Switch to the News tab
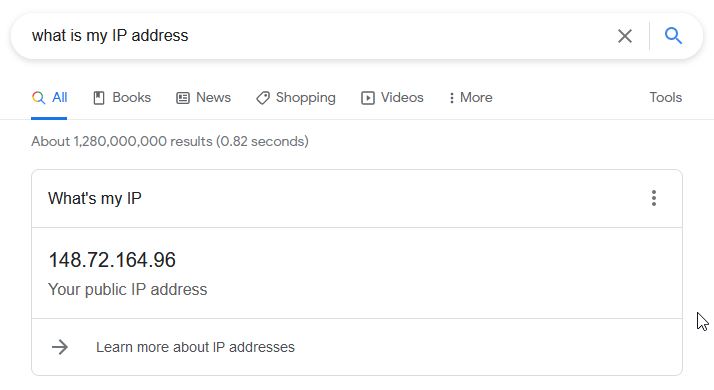Image resolution: width=714 pixels, height=390 pixels. [x=204, y=98]
